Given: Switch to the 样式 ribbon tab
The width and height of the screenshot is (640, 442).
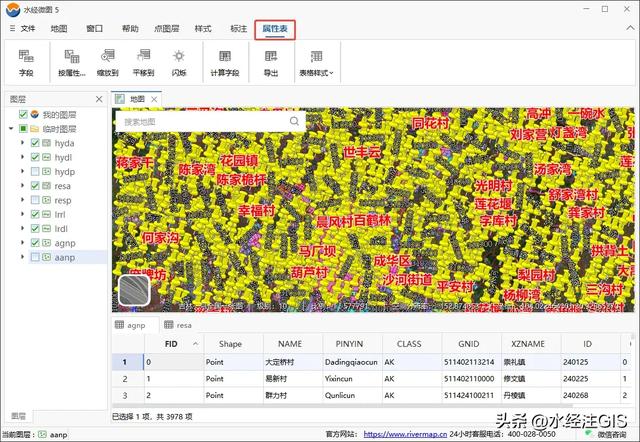Looking at the screenshot, I should (203, 29).
